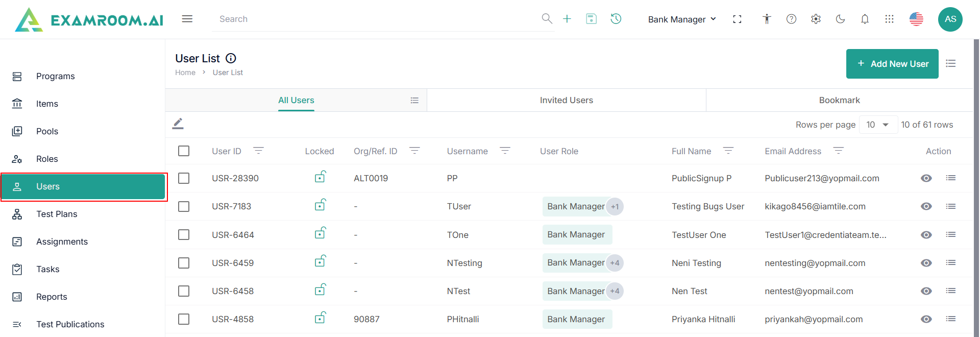Open the notifications bell
The width and height of the screenshot is (980, 337).
click(x=865, y=19)
